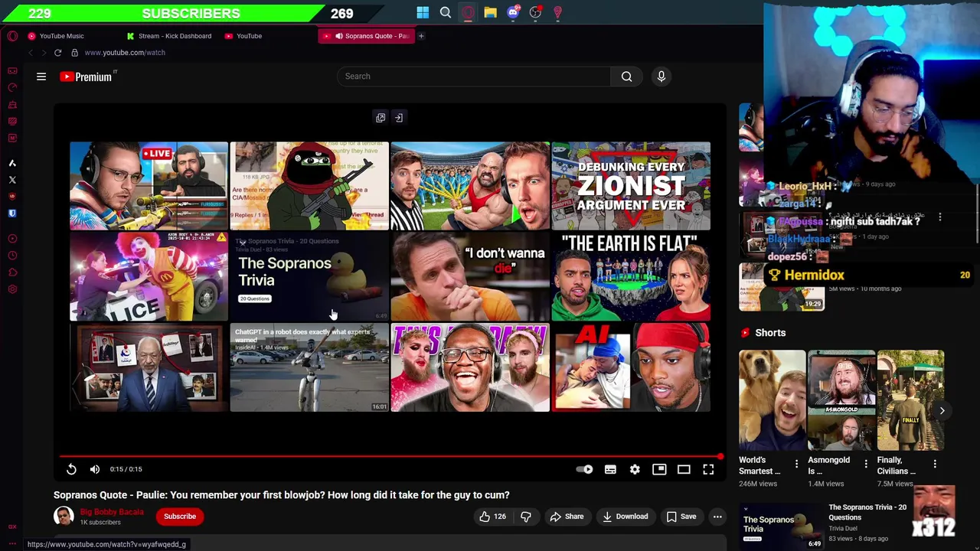Click the YouTube search input field

click(474, 77)
